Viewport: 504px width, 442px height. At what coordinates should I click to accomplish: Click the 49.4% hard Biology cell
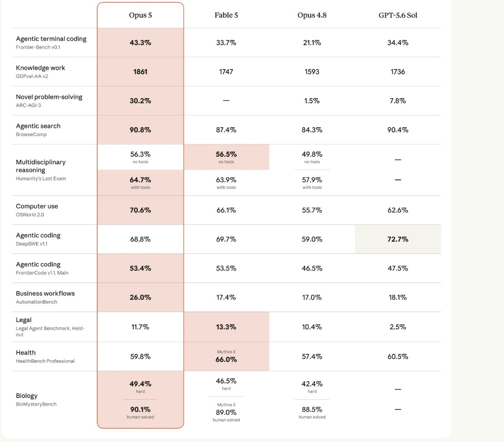pos(140,387)
